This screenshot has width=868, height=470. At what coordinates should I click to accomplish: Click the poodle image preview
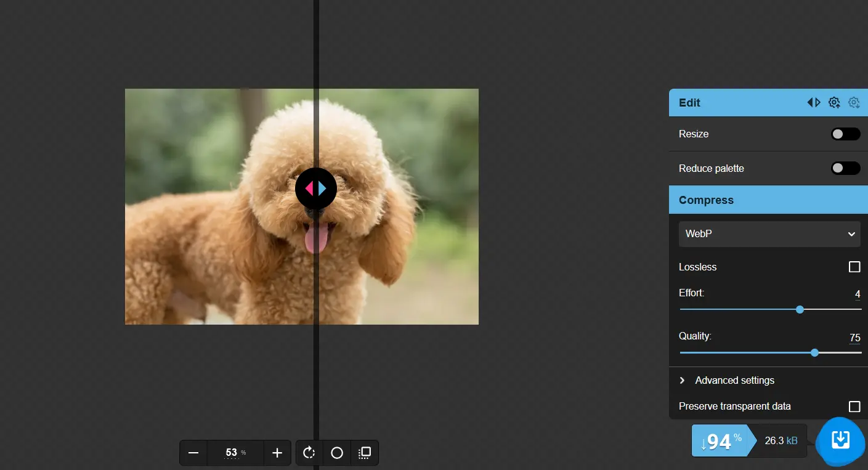click(x=302, y=206)
